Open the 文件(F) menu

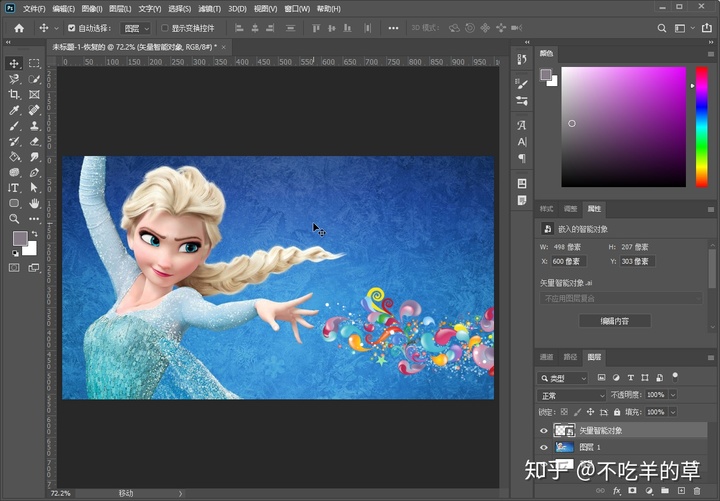click(x=34, y=9)
